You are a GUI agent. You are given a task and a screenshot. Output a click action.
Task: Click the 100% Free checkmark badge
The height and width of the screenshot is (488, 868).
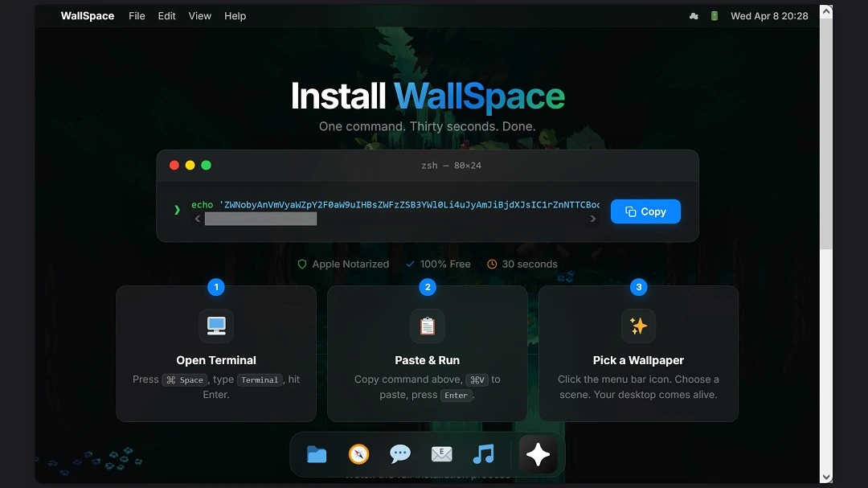point(411,264)
